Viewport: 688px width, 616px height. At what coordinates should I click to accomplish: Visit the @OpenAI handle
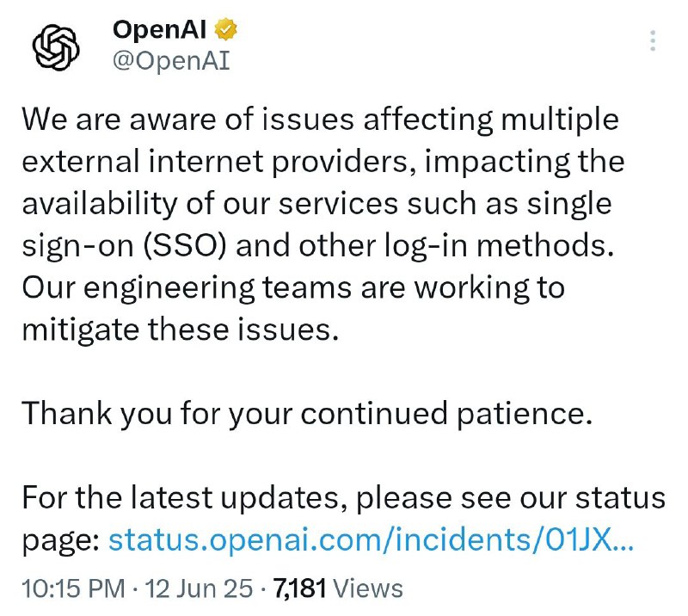click(x=171, y=60)
